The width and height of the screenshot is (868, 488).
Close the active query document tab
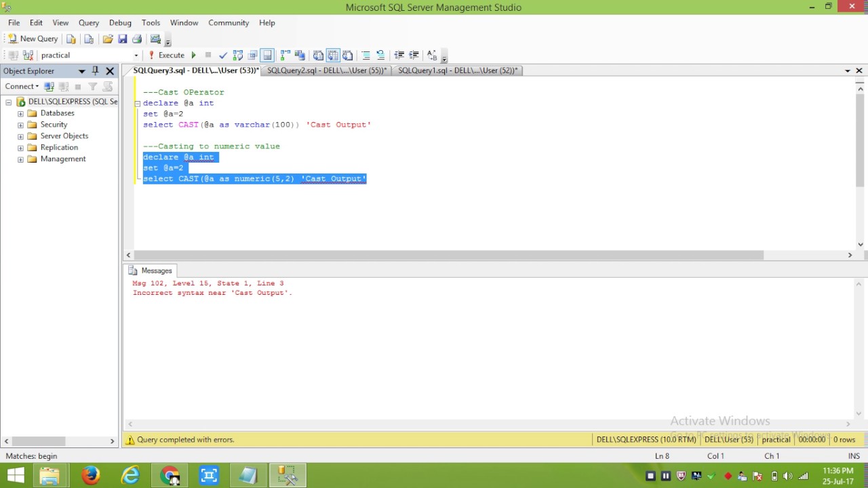click(859, 71)
